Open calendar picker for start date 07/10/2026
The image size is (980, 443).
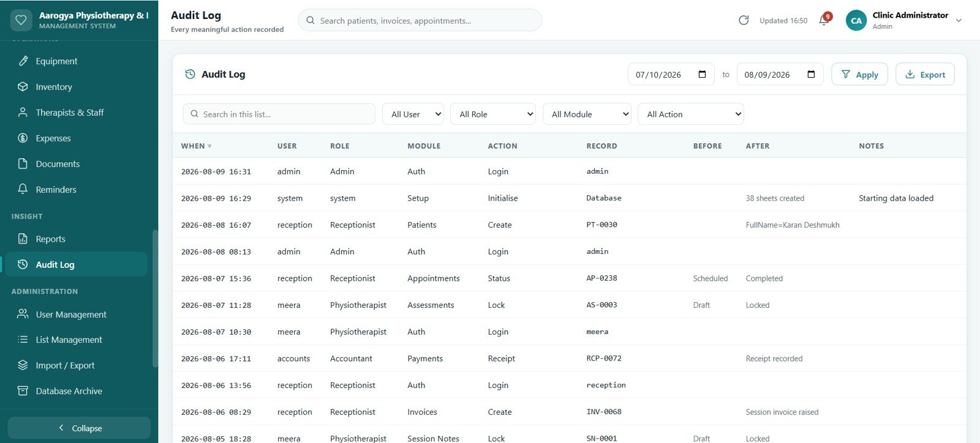702,75
